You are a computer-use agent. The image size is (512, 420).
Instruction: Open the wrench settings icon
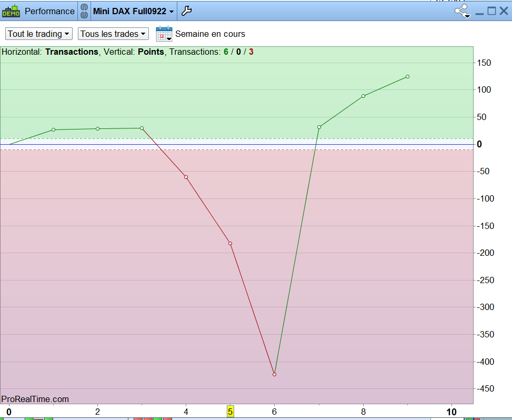[x=186, y=11]
